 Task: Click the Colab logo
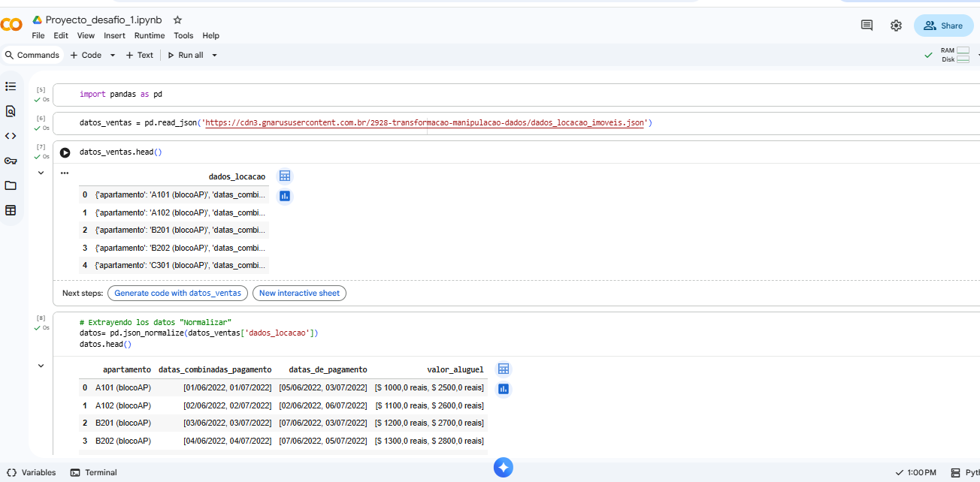(x=11, y=26)
